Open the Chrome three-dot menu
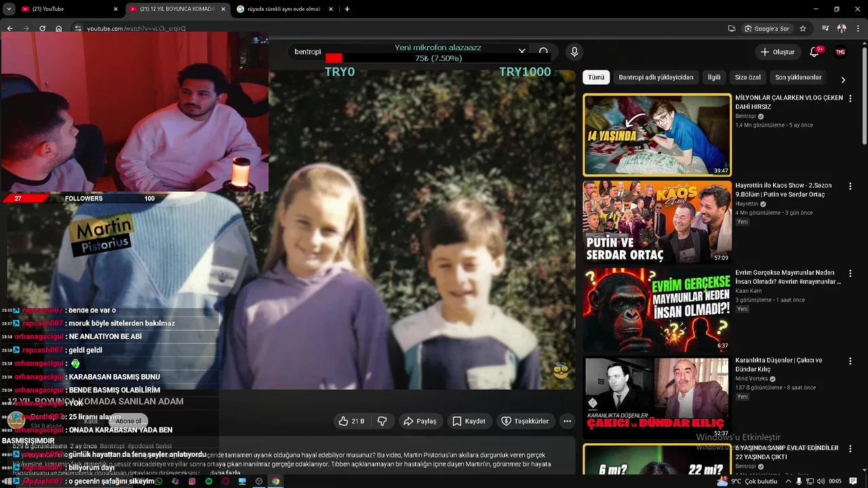Screen dimensions: 868x488 (x=858, y=28)
